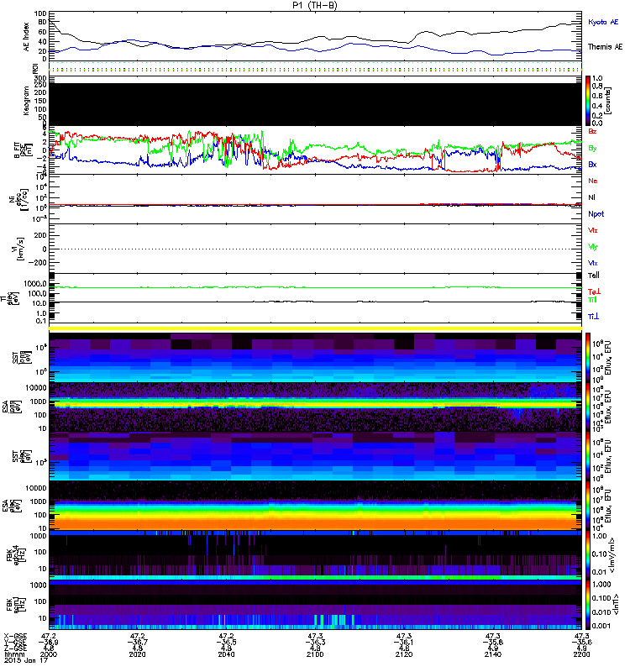This screenshot has width=630, height=672.
Task: Click the Keogram counts color bar
Action: click(587, 101)
